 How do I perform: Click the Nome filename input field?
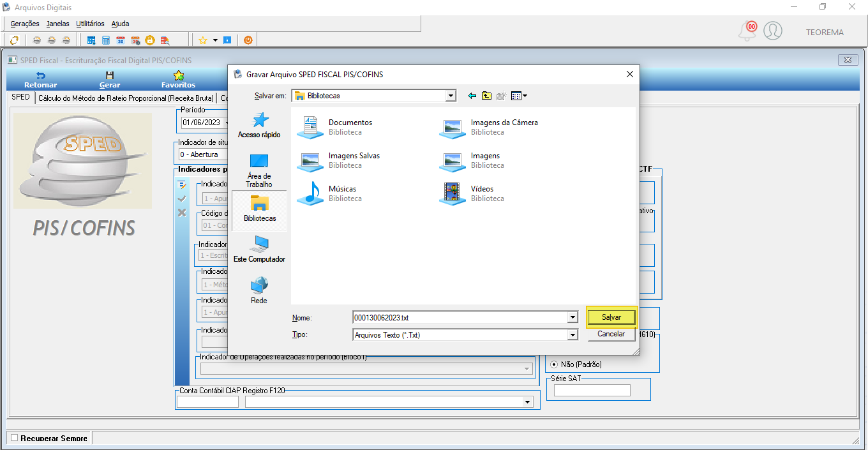(460, 317)
